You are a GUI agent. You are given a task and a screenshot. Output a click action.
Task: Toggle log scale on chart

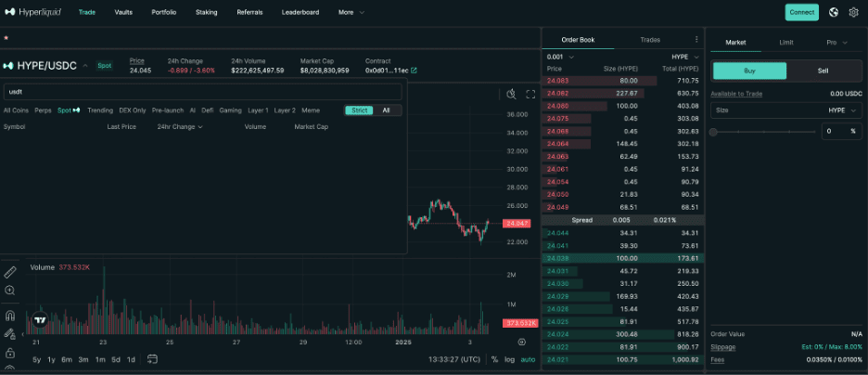click(509, 359)
